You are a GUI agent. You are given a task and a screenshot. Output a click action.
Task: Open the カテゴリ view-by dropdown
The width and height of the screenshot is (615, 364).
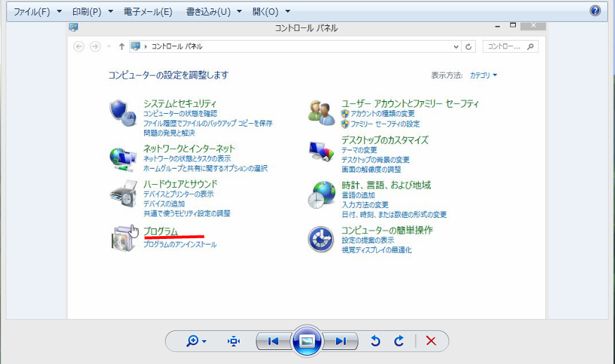[484, 75]
